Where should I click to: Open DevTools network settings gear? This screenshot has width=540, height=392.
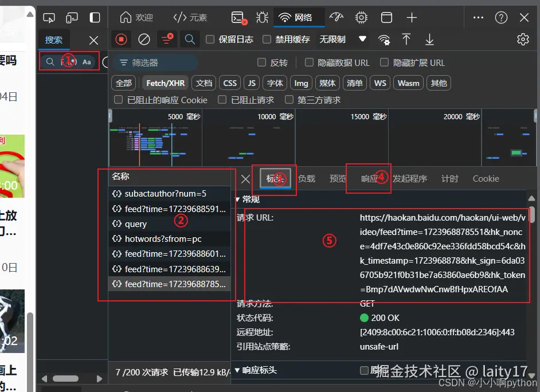click(x=522, y=39)
